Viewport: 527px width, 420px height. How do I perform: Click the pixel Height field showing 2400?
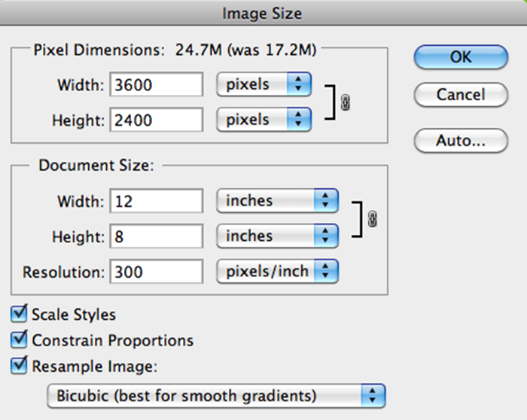point(157,120)
